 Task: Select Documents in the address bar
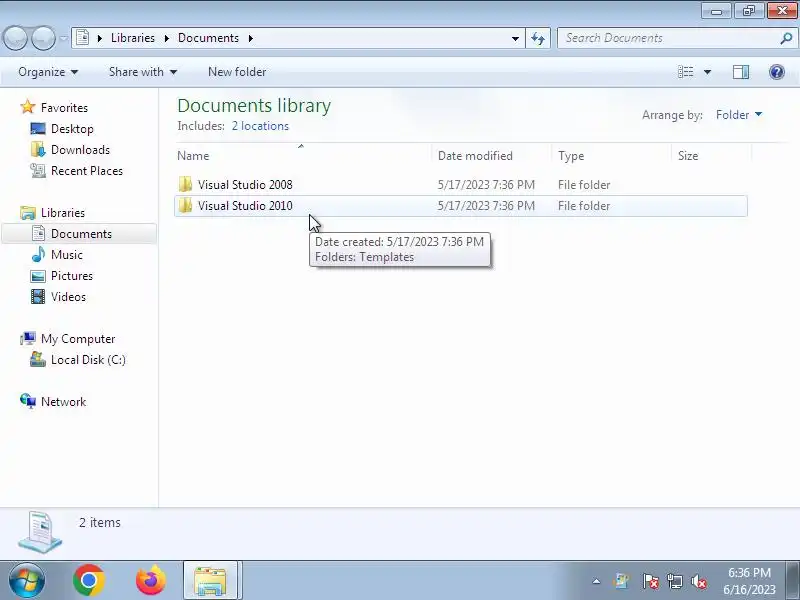pos(208,38)
